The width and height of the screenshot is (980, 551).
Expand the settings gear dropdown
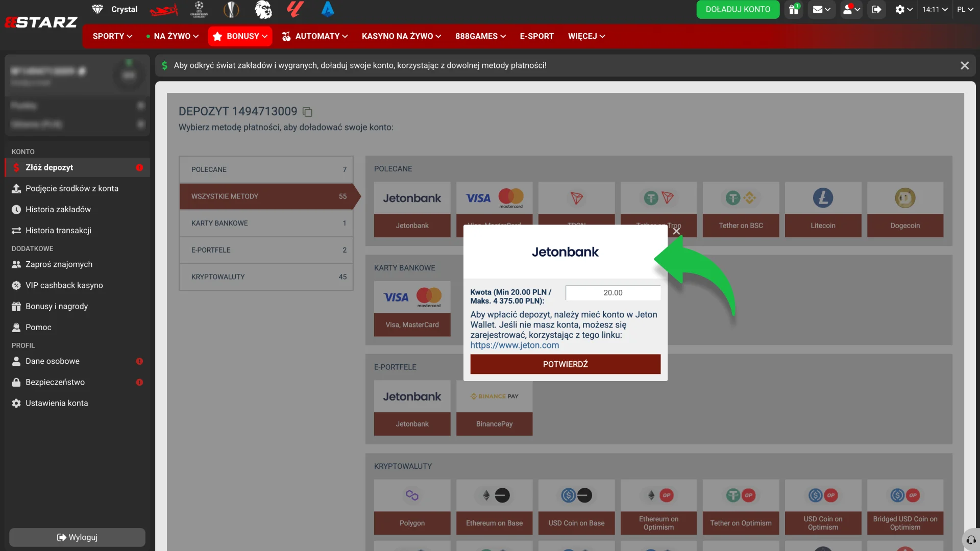coord(903,9)
